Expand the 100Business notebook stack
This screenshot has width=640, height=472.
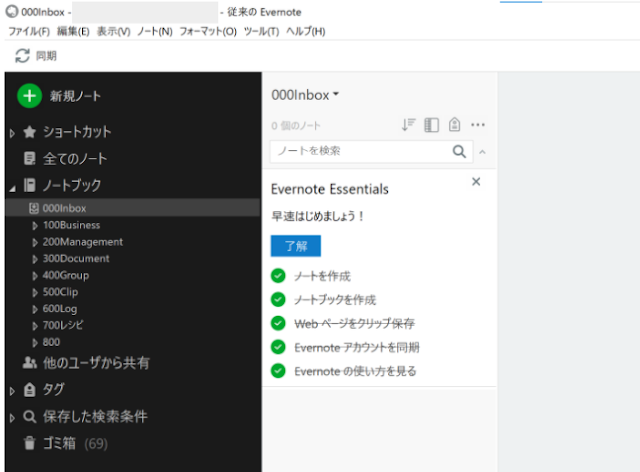click(35, 226)
